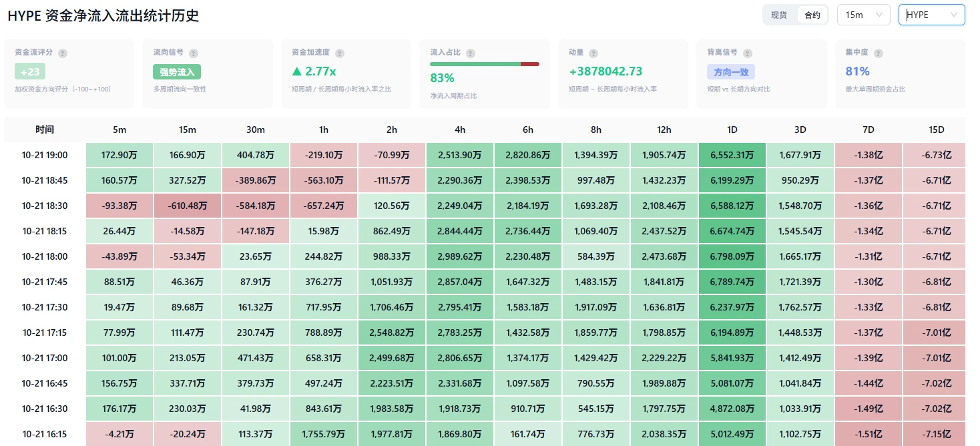Select the 时间 column header
The width and height of the screenshot is (980, 446).
pos(45,130)
